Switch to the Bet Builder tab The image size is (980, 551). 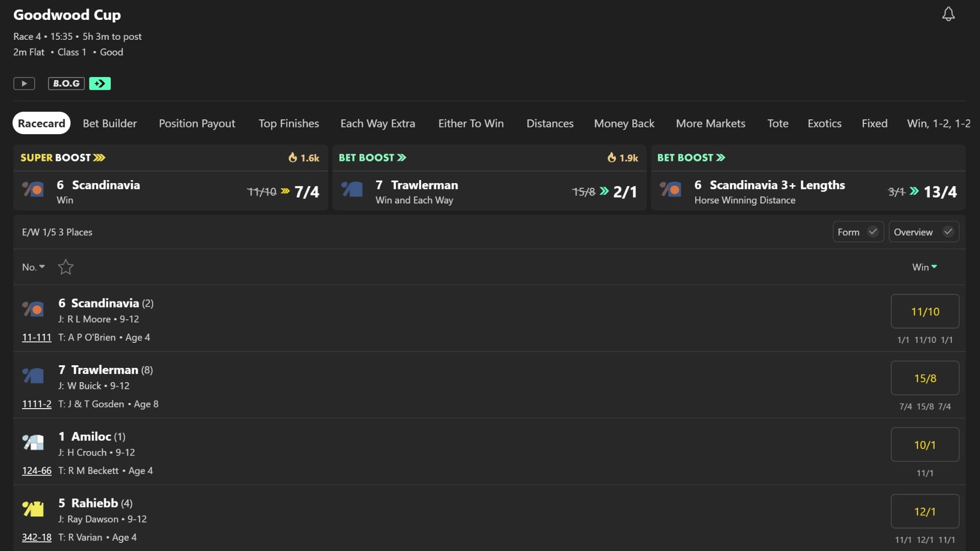tap(110, 123)
